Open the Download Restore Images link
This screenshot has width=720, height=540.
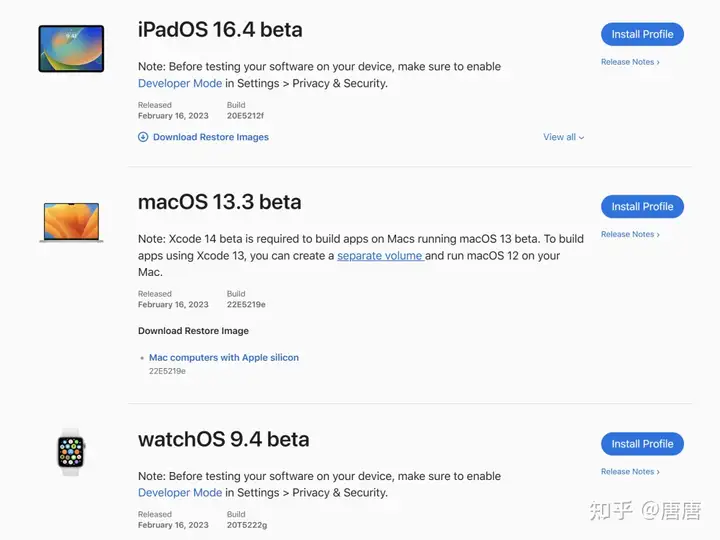(x=210, y=137)
